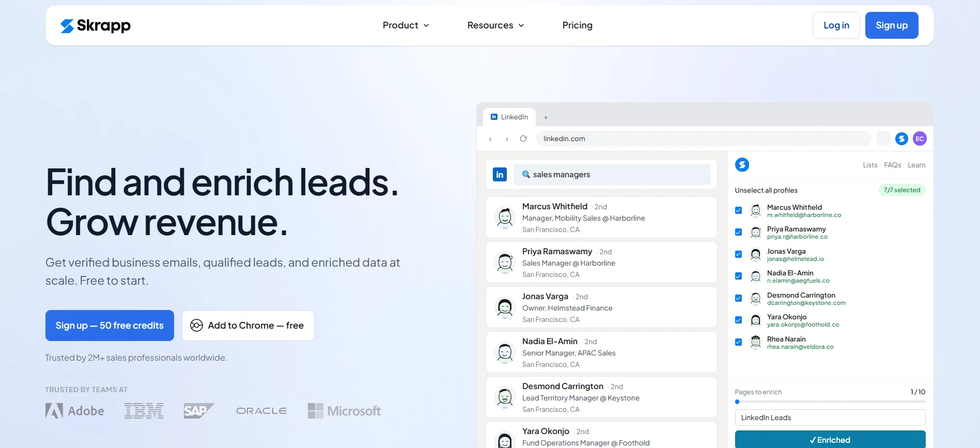Uncheck Jonas Varga in Skrapp panel
Screen dimensions: 980x448
[x=738, y=254]
